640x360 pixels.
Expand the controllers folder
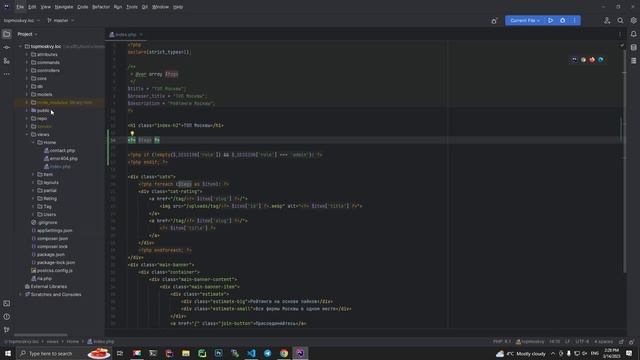click(x=27, y=70)
